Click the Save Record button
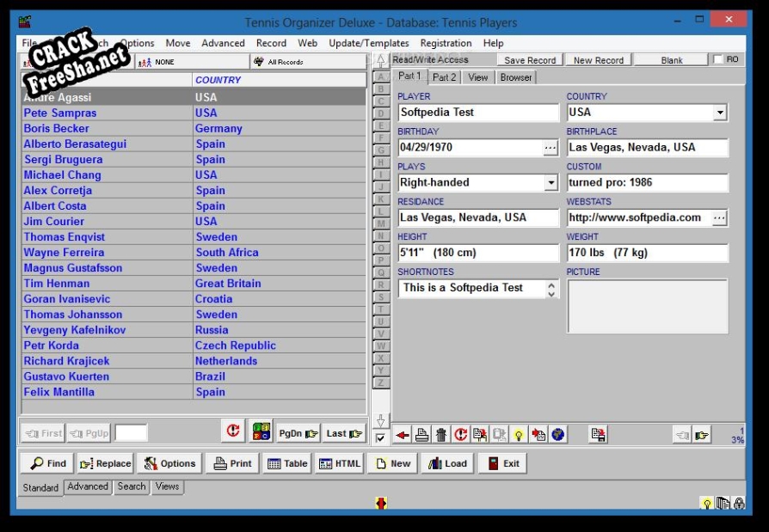The width and height of the screenshot is (769, 532). (x=529, y=60)
